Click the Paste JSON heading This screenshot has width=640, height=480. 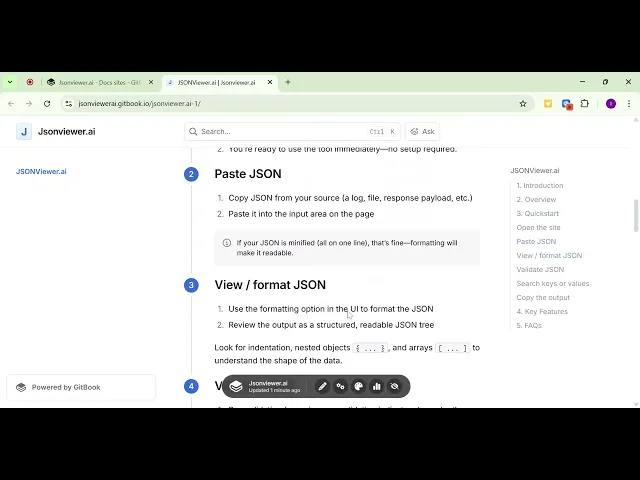point(248,174)
